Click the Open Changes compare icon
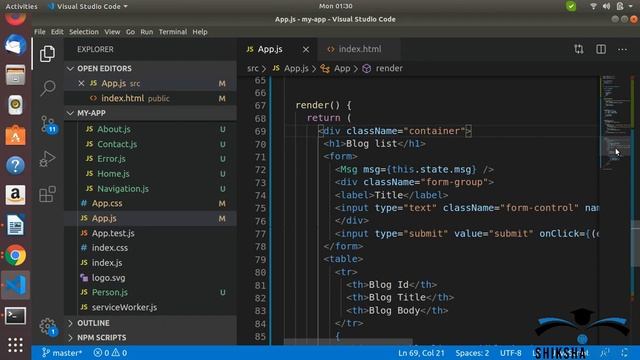640x360 pixels. (579, 49)
